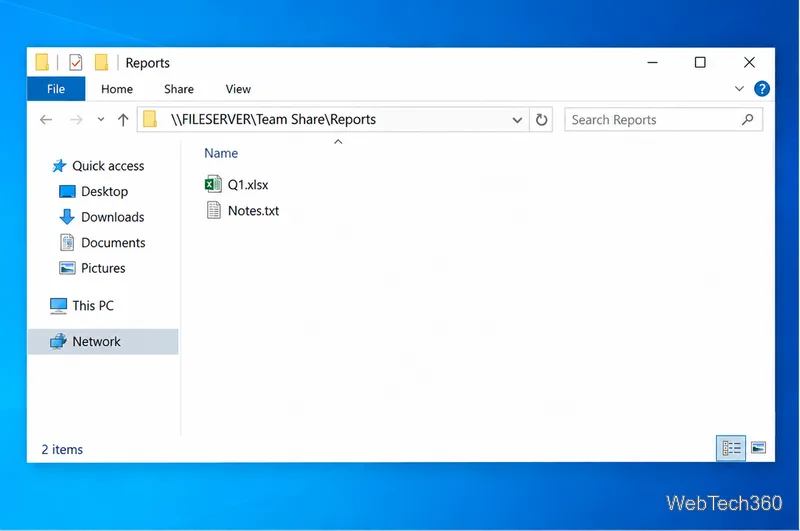Minimize the Reports window
The width and height of the screenshot is (800, 531).
tap(653, 62)
